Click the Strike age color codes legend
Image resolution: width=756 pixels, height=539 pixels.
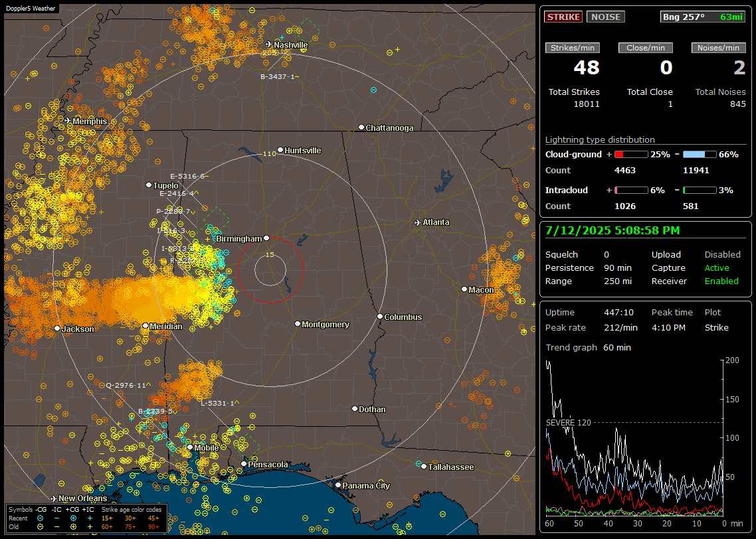(x=132, y=509)
